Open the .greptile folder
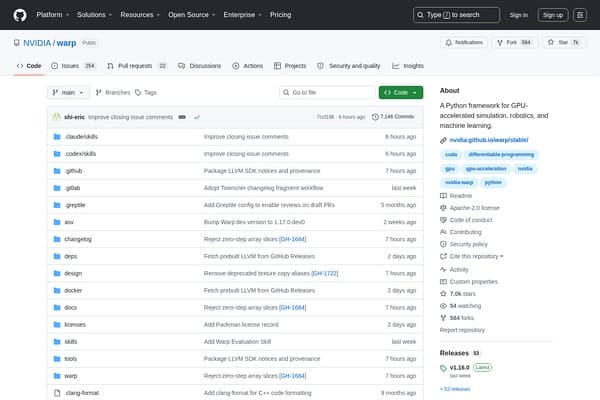 [x=75, y=205]
